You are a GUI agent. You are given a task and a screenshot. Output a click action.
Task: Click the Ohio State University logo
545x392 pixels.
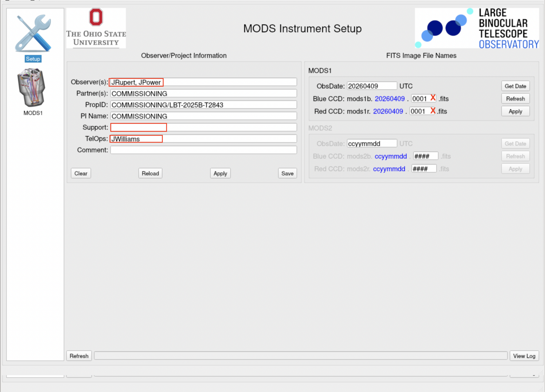(x=96, y=28)
